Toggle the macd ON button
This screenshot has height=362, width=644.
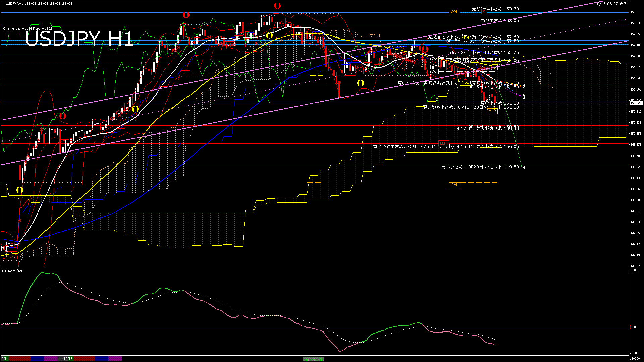pyautogui.click(x=314, y=359)
